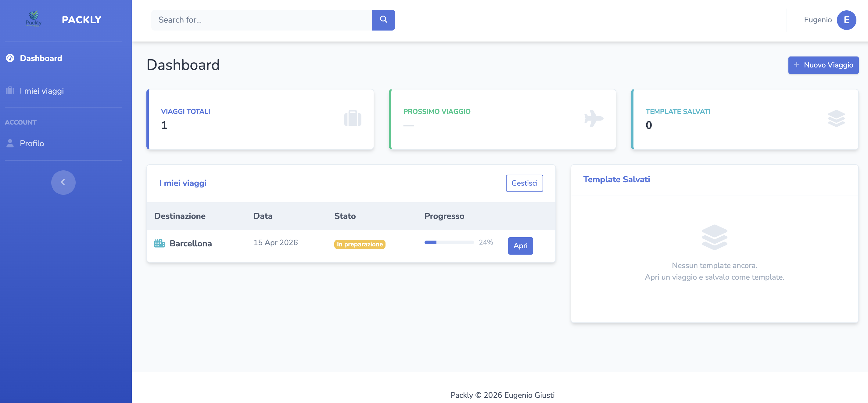Select the suitcase icon on Viaggi Totali card
The image size is (868, 403).
[x=353, y=118]
